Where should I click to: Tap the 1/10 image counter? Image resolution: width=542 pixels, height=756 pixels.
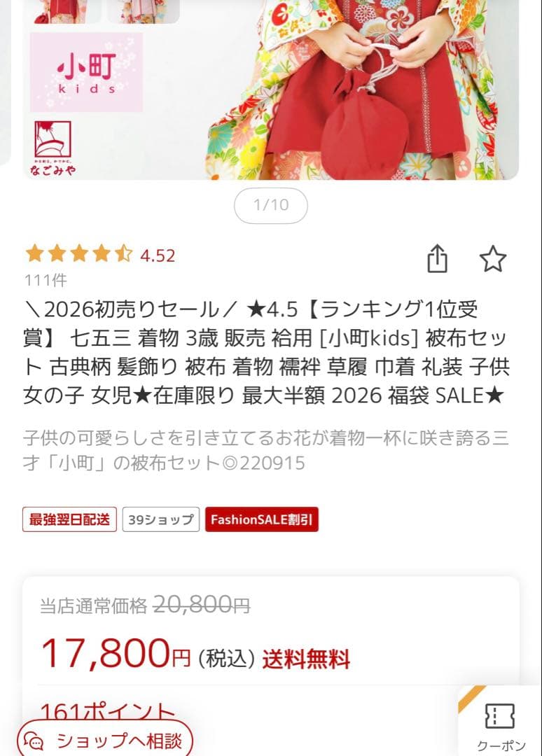[271, 205]
